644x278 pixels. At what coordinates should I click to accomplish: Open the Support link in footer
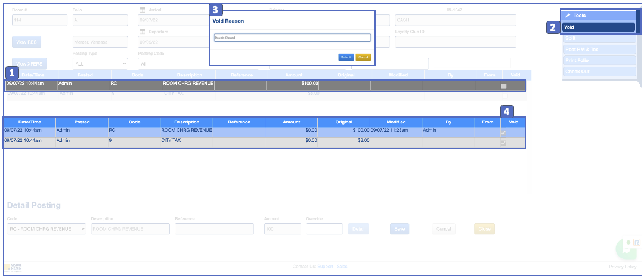point(325,266)
